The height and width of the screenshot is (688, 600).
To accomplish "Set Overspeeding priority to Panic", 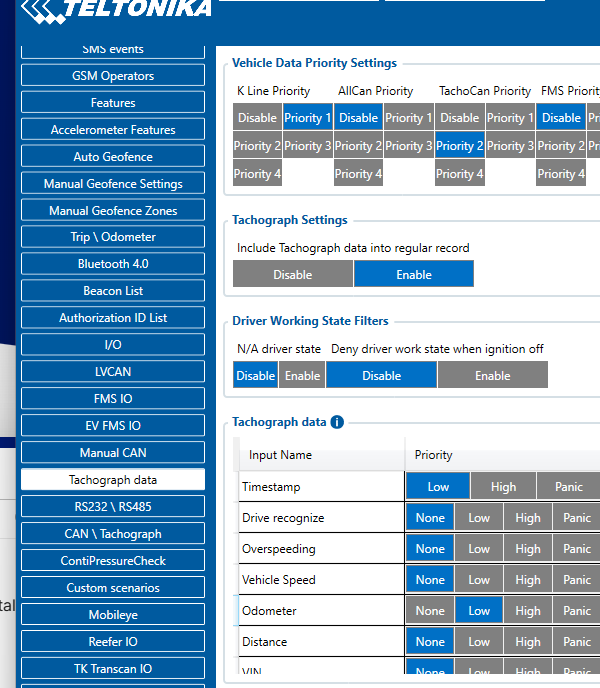I will pyautogui.click(x=577, y=548).
